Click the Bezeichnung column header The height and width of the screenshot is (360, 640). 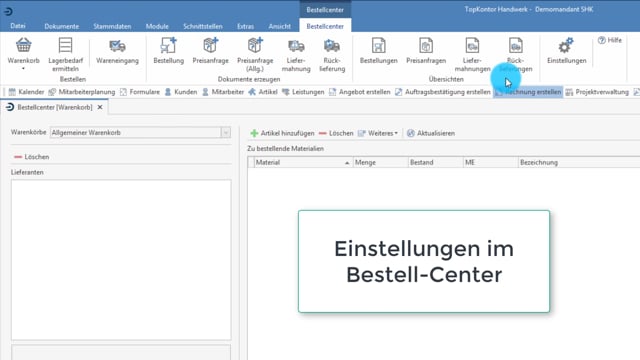tap(579, 162)
